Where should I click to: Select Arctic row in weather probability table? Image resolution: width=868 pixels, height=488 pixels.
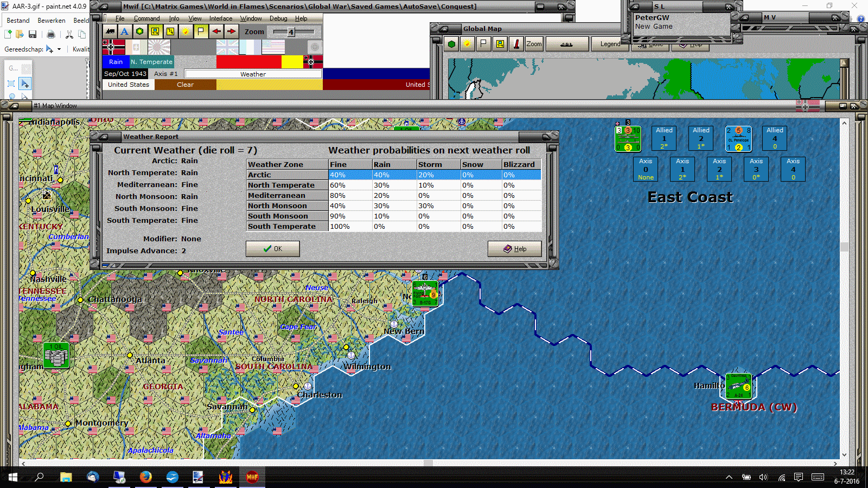pyautogui.click(x=394, y=175)
